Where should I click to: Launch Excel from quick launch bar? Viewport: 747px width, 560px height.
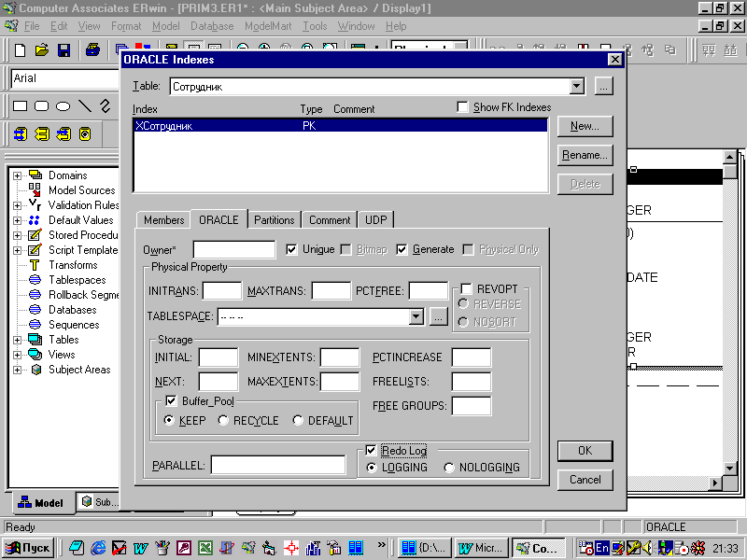205,548
